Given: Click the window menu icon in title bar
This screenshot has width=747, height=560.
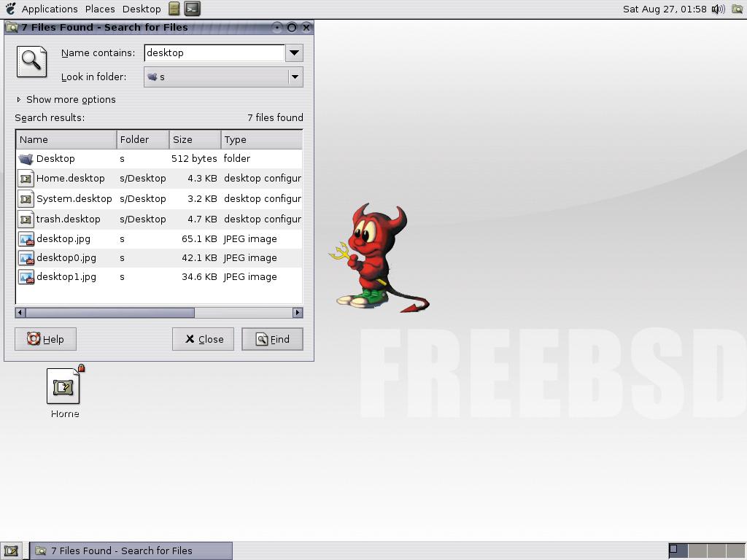Looking at the screenshot, I should click(x=12, y=28).
